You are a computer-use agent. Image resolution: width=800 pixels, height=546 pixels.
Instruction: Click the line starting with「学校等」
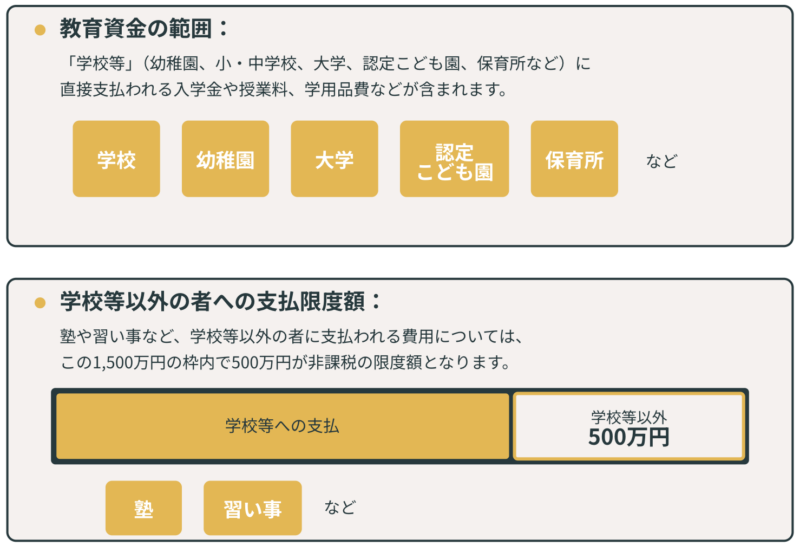point(325,64)
